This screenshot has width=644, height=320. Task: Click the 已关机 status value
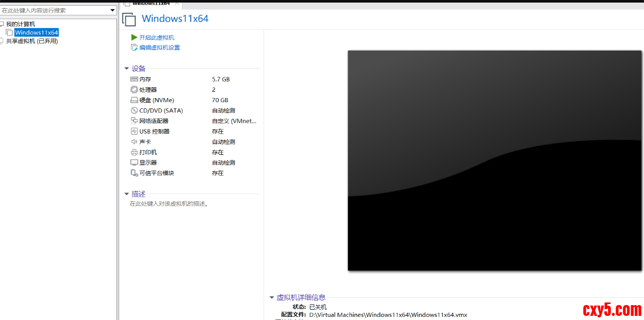pyautogui.click(x=318, y=307)
